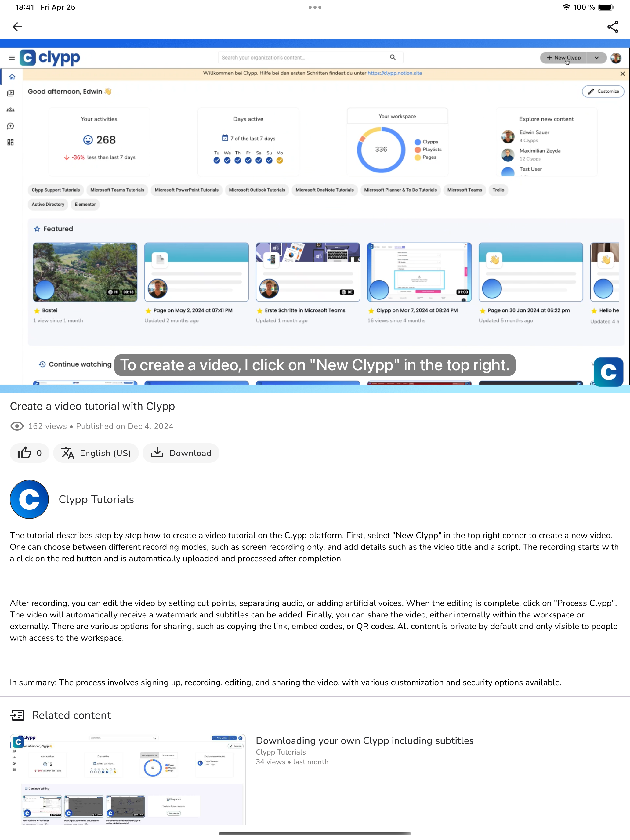Select Clypp Support Tutorials tag

point(56,190)
